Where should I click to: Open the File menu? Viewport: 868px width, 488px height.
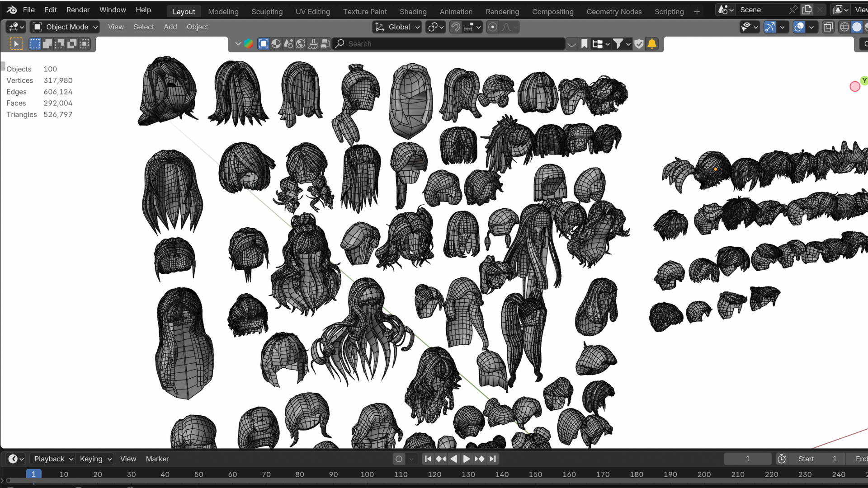[28, 9]
